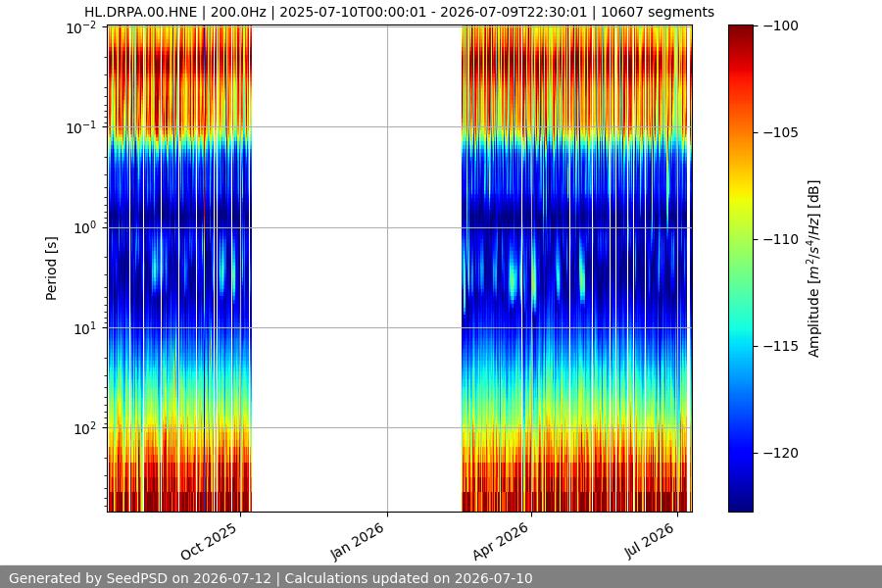Click the −115 colorbar tick label
This screenshot has width=882, height=588.
pyautogui.click(x=781, y=346)
